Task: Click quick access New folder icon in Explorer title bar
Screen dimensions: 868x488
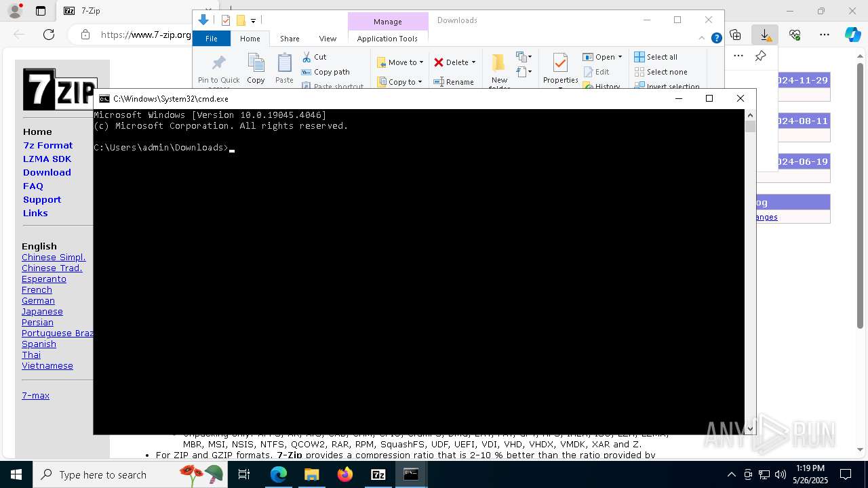Action: tap(241, 20)
